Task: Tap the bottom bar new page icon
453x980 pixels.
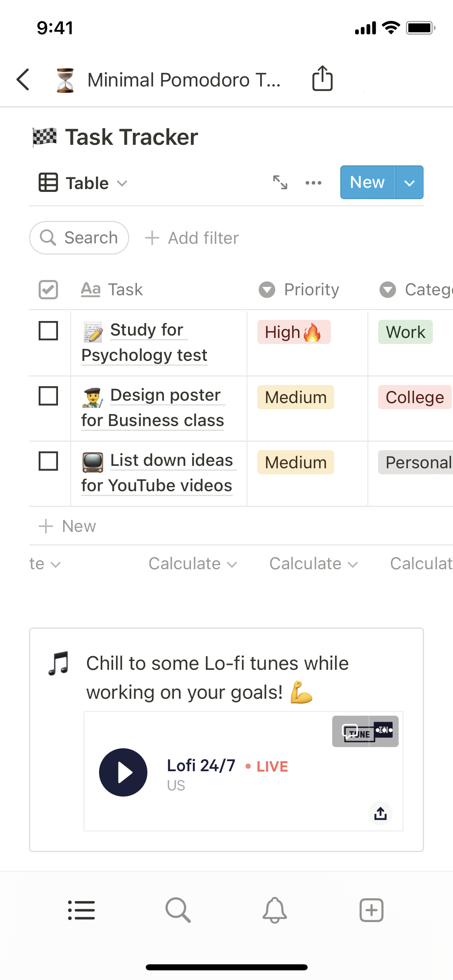Action: (x=371, y=910)
